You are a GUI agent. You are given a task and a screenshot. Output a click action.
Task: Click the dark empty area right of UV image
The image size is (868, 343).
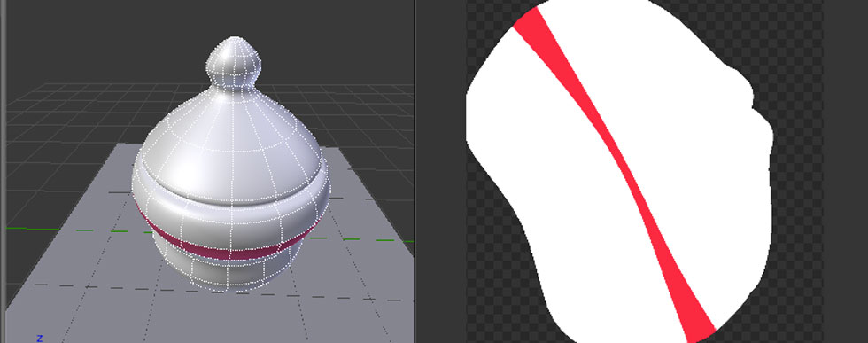click(846, 171)
